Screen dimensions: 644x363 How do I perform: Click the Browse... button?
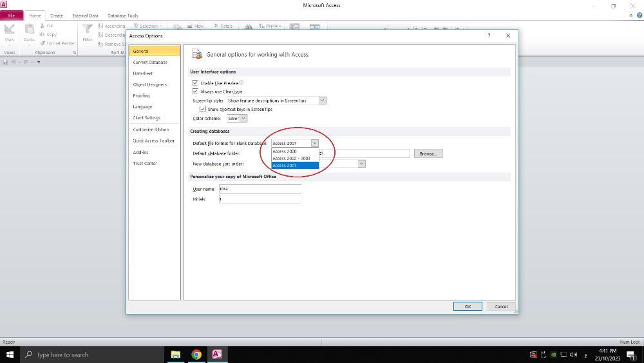pos(428,153)
